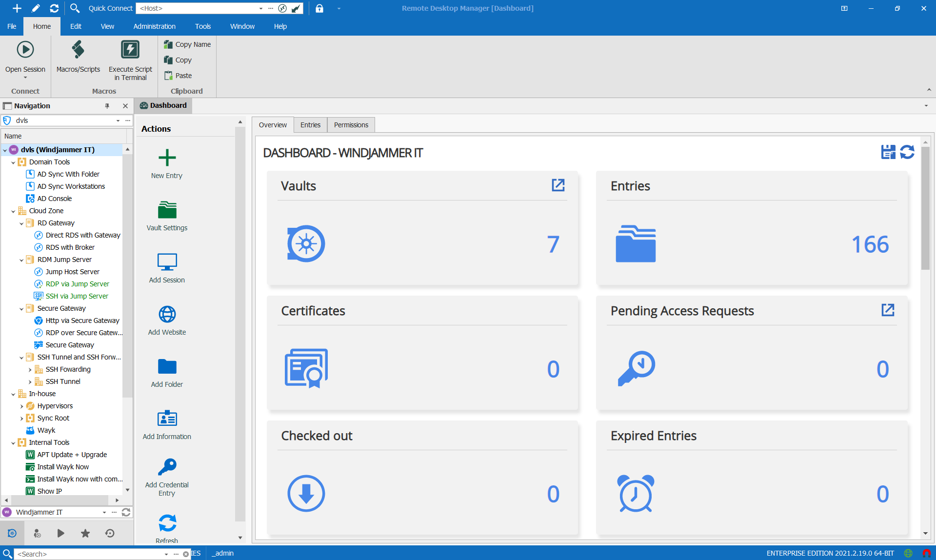
Task: Switch to the Entries tab
Action: click(310, 125)
